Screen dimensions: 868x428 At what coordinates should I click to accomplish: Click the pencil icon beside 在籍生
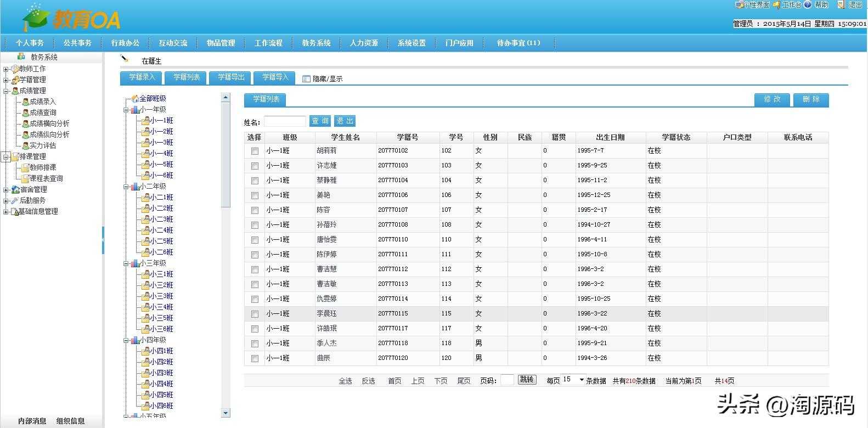[x=125, y=58]
